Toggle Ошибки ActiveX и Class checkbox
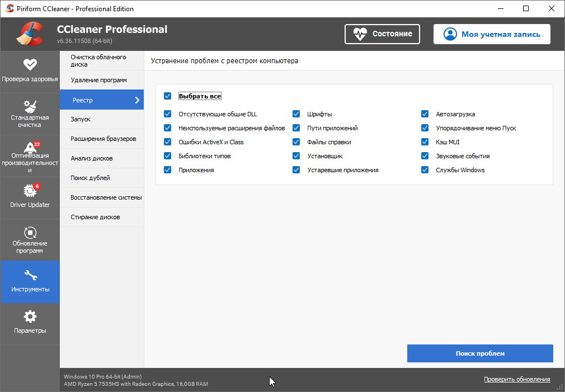This screenshot has height=392, width=565. (x=168, y=142)
